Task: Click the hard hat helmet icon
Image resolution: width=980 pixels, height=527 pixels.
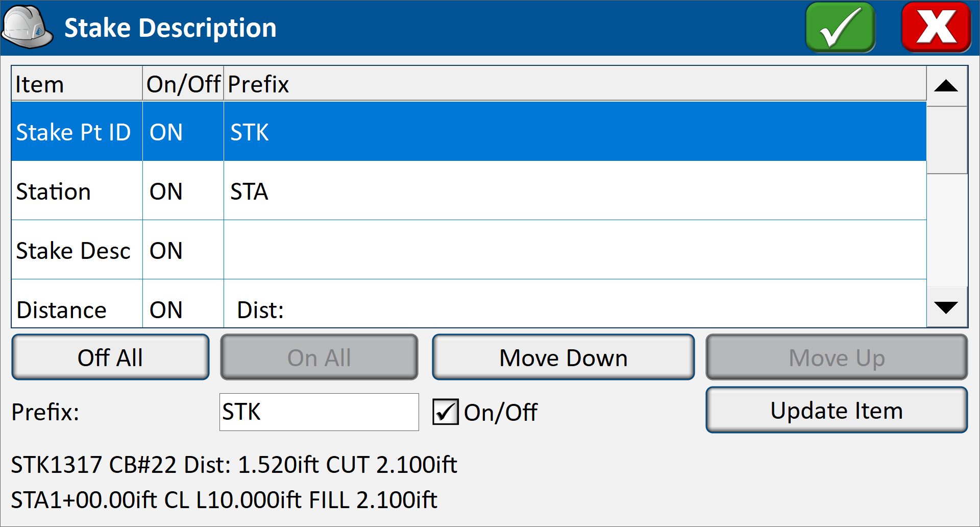Action: pos(28,27)
